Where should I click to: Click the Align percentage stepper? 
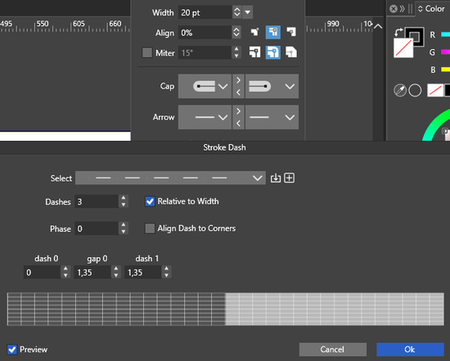coord(236,32)
